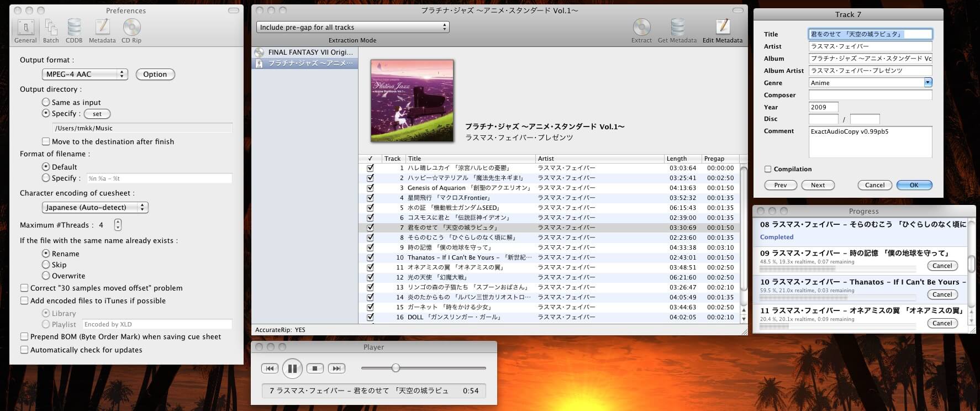Click Next in the Track 7 dialog
Screen dimensions: 980x411
pos(818,185)
